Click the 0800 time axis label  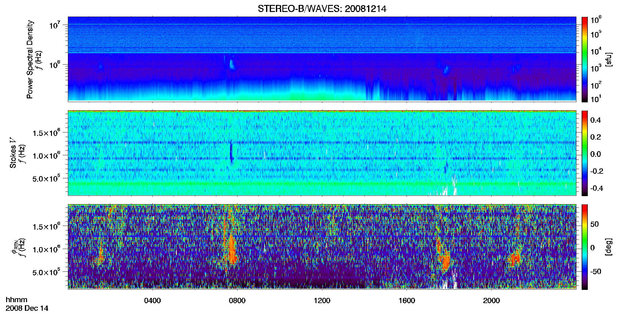237,301
